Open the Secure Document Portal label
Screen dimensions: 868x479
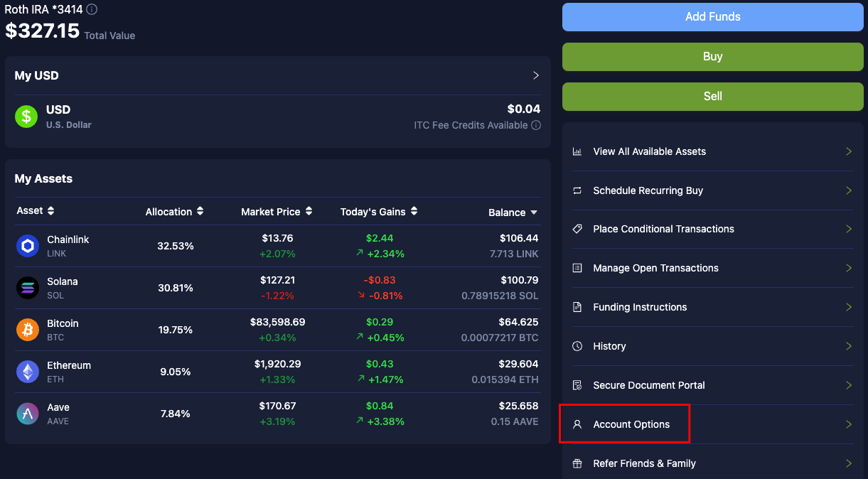tap(650, 385)
